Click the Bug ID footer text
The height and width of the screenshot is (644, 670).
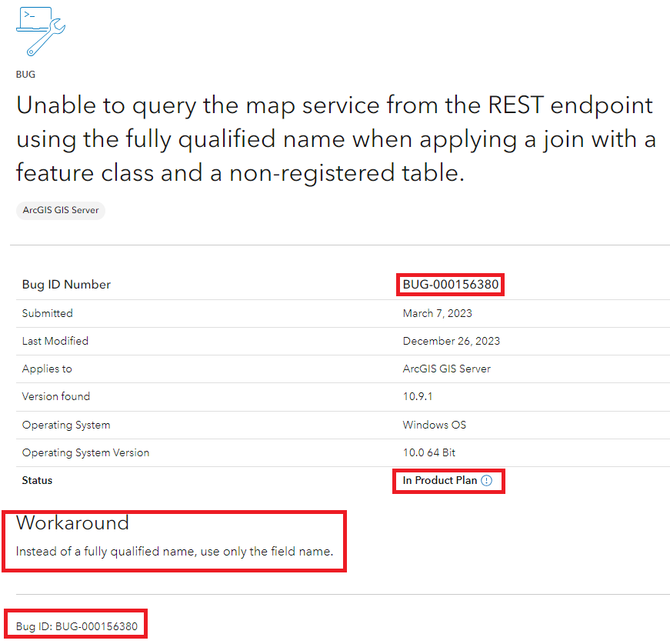[76, 626]
